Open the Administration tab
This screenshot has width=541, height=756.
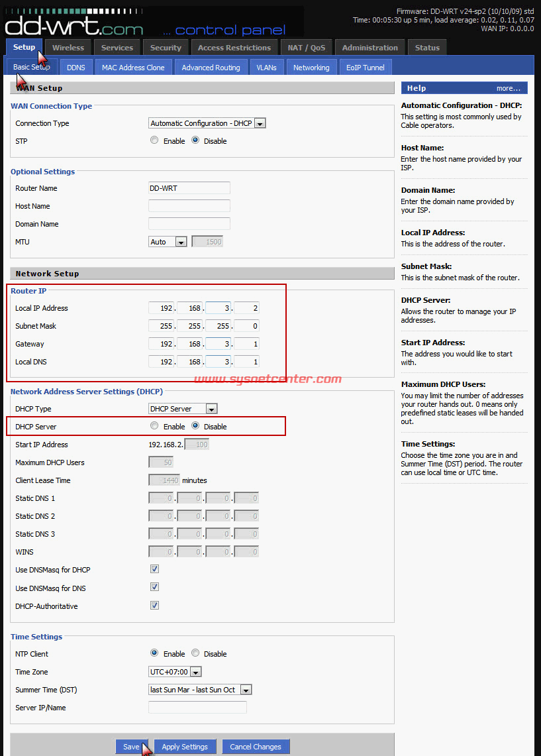point(370,48)
